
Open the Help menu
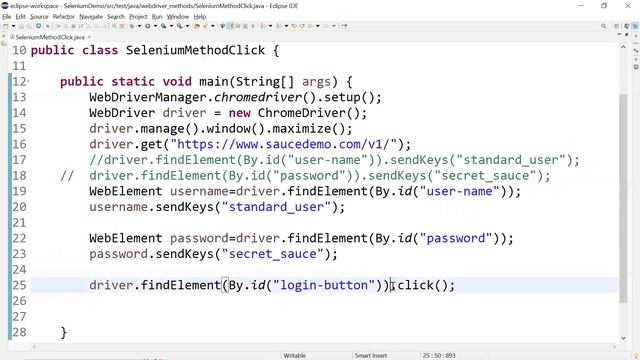click(x=200, y=17)
